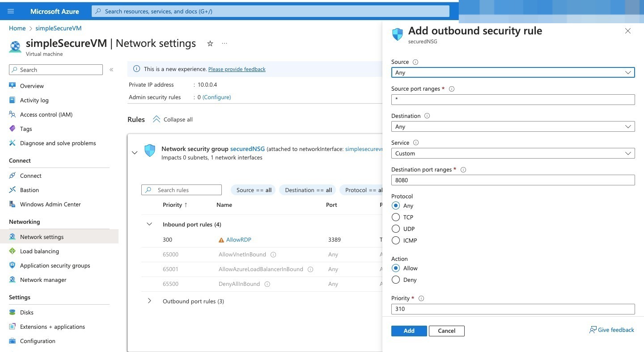Open the Destination == all filter pill

point(308,190)
